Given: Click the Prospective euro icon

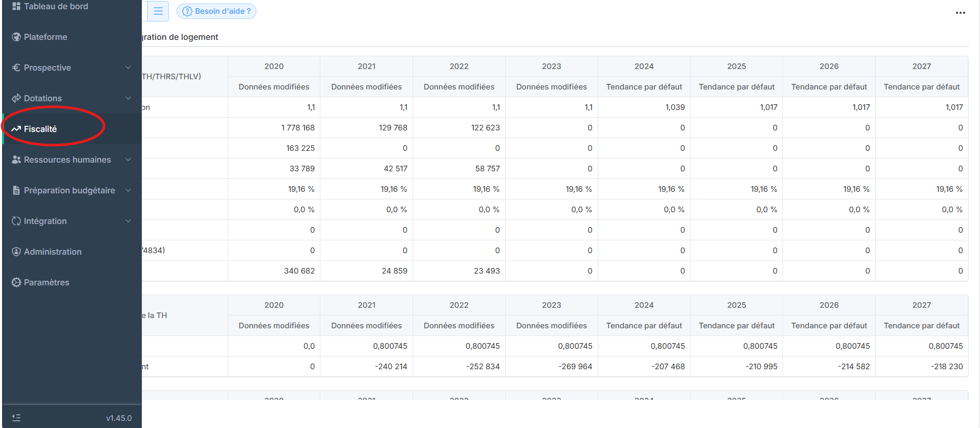Looking at the screenshot, I should 16,67.
